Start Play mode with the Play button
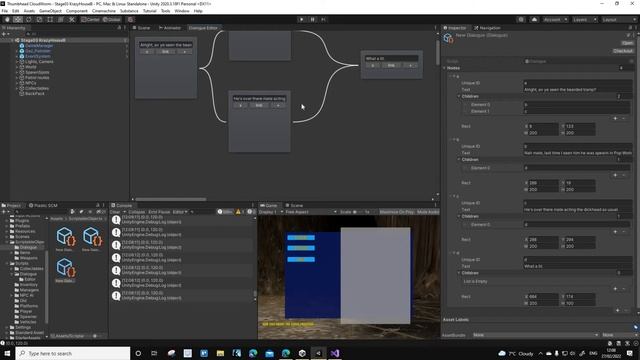 pyautogui.click(x=302, y=19)
